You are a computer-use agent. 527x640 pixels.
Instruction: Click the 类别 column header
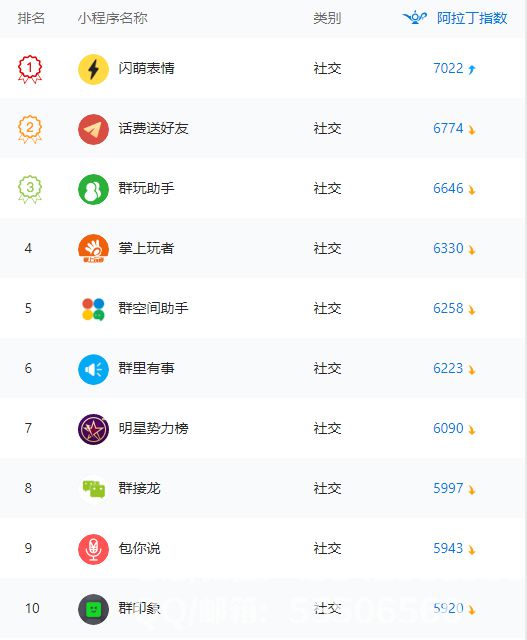pos(327,18)
